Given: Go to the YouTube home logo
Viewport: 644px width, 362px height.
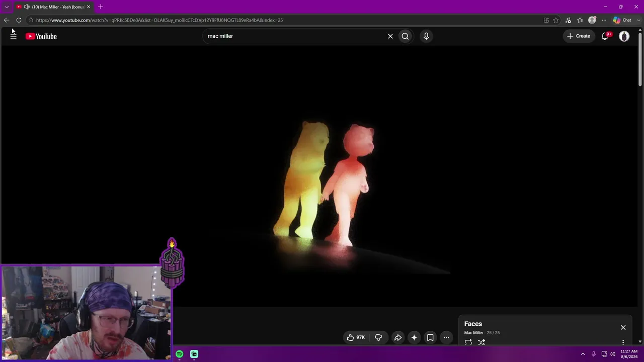Looking at the screenshot, I should [x=41, y=36].
